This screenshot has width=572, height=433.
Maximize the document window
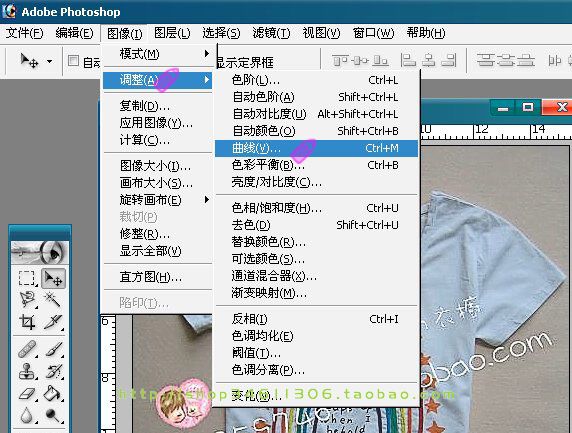527,107
